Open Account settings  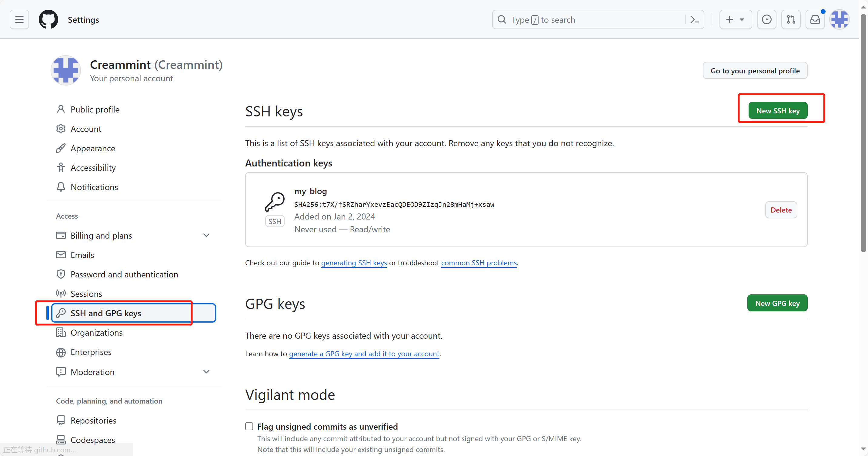click(x=133, y=129)
